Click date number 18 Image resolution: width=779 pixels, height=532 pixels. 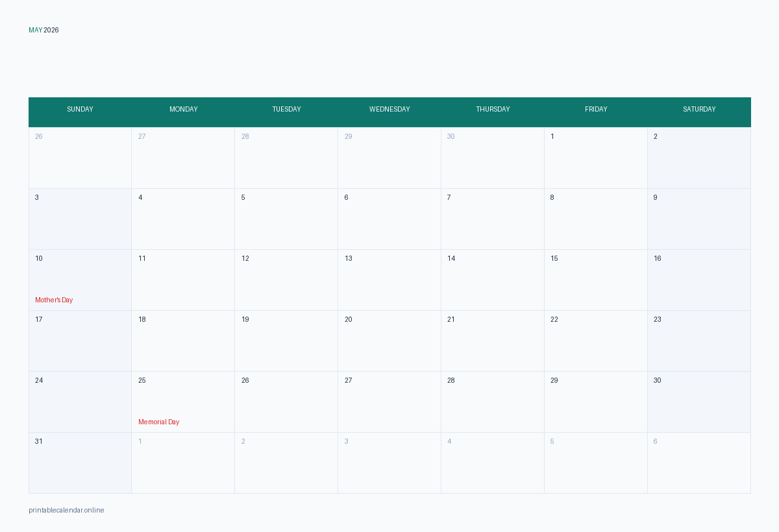(x=142, y=320)
